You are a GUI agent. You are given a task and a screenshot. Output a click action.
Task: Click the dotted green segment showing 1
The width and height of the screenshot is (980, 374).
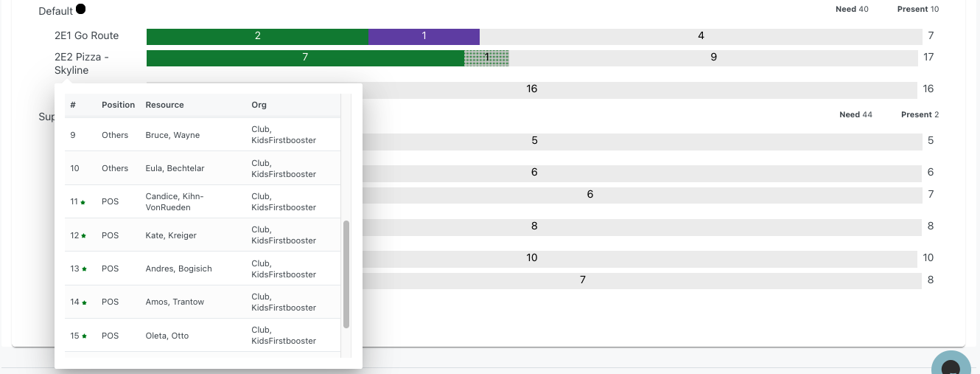coord(486,58)
